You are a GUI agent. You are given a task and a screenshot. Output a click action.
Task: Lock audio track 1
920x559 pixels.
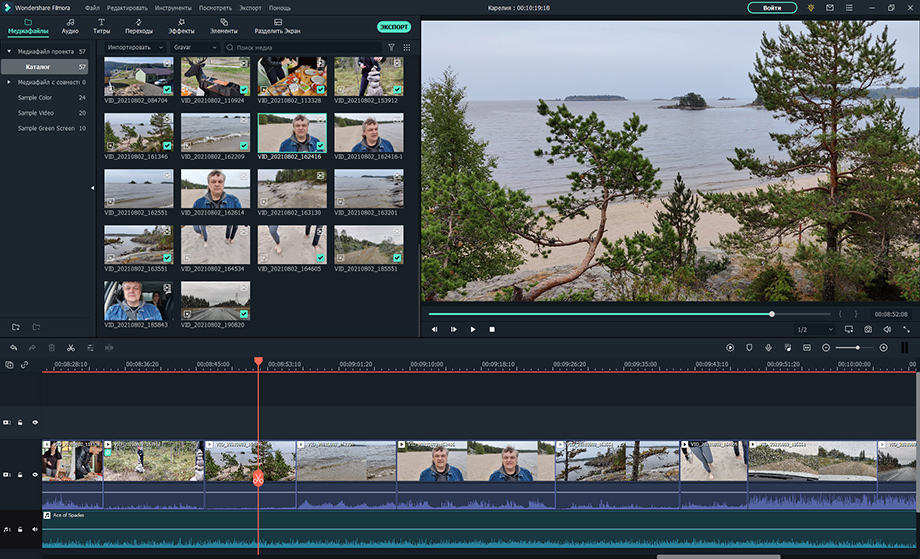tap(20, 529)
